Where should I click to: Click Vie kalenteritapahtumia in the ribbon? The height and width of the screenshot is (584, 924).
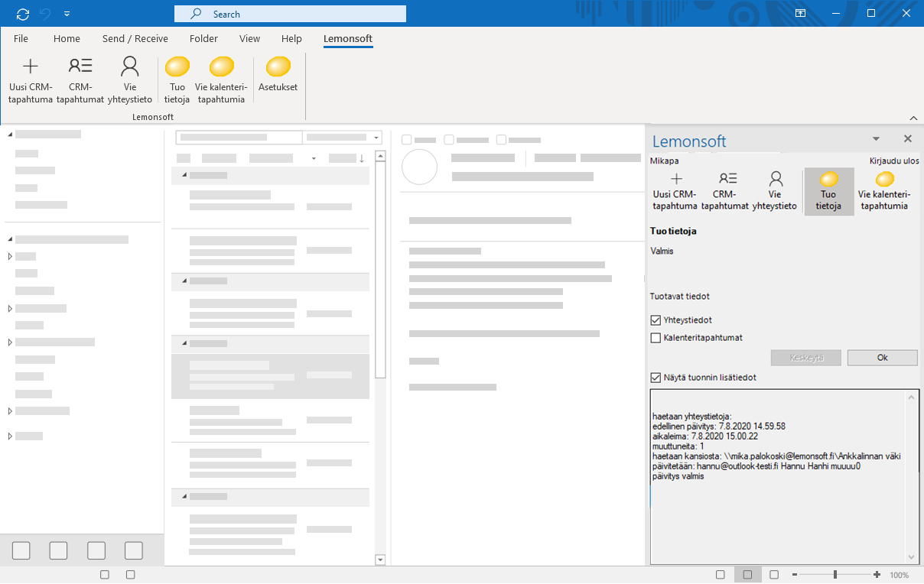point(222,80)
